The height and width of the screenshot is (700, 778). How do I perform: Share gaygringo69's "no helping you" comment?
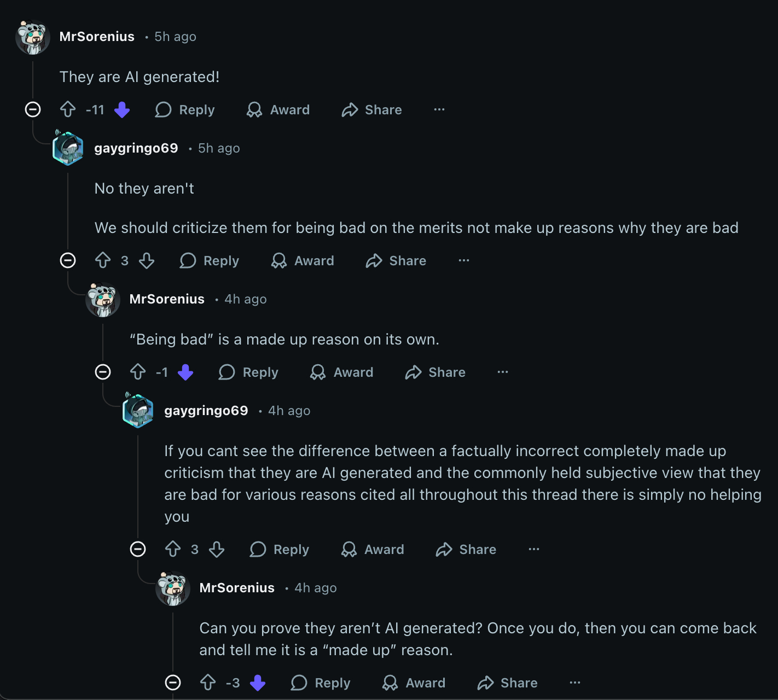click(x=466, y=550)
